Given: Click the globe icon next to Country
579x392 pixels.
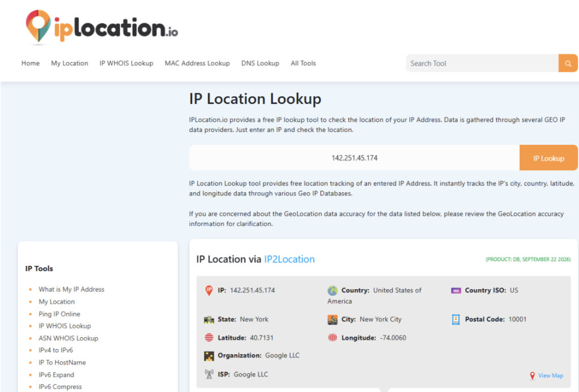Looking at the screenshot, I should tap(332, 290).
